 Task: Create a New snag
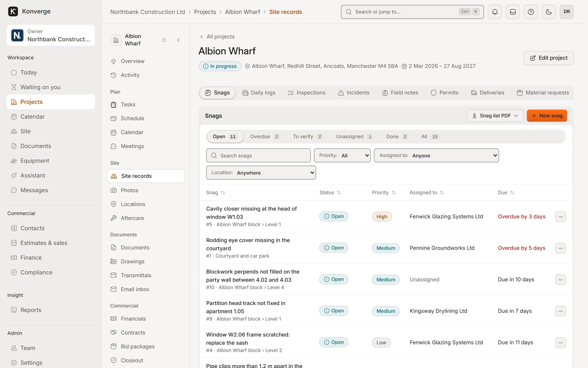(x=547, y=116)
